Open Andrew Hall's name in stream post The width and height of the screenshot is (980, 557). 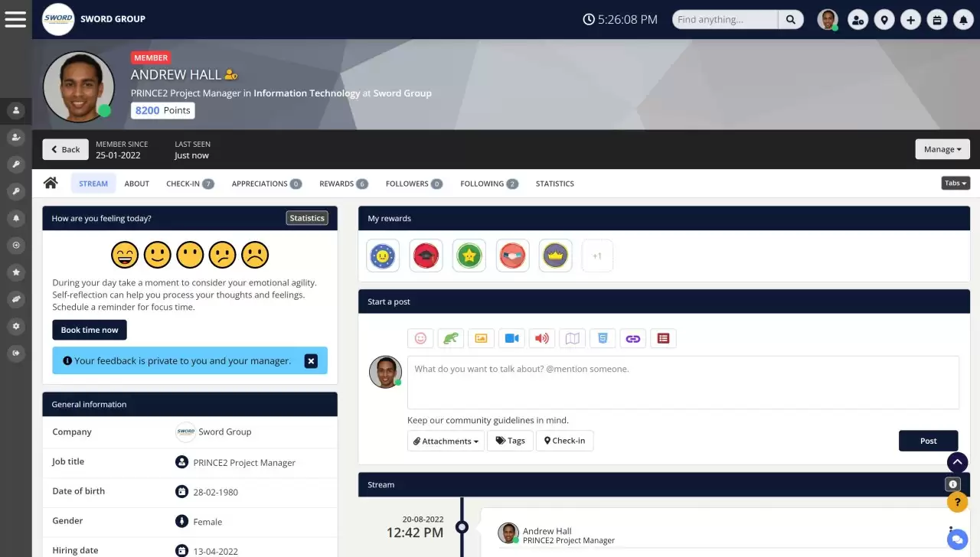547,530
